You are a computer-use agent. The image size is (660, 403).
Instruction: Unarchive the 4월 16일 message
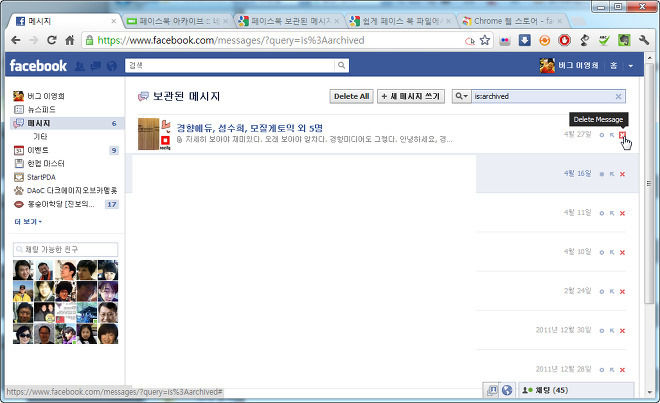click(x=612, y=174)
